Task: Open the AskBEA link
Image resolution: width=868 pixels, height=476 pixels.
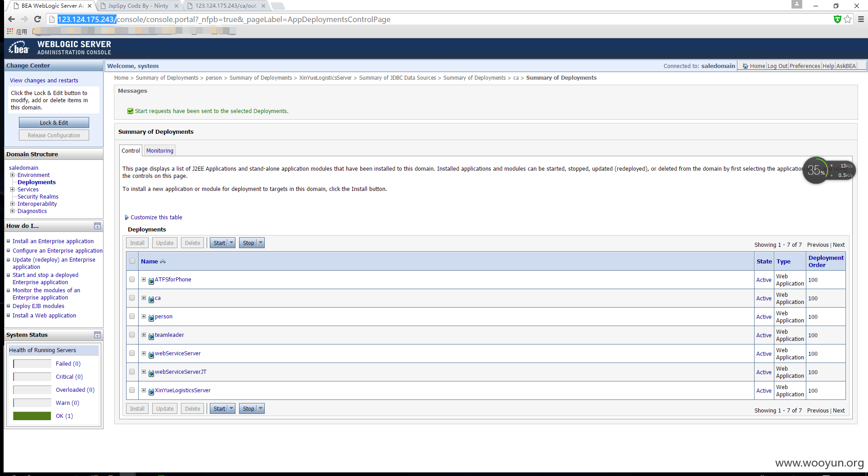Action: tap(846, 66)
